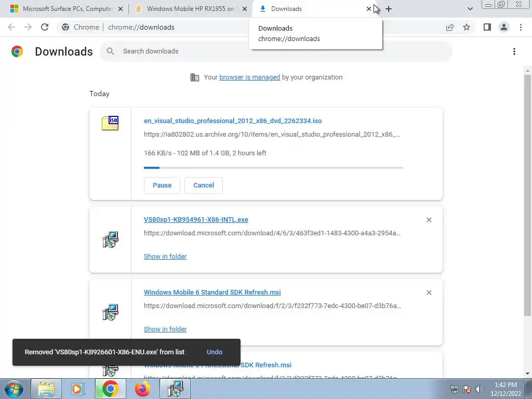Click the taskbar clock showing 1:42 PM
The height and width of the screenshot is (399, 532).
coord(506,389)
